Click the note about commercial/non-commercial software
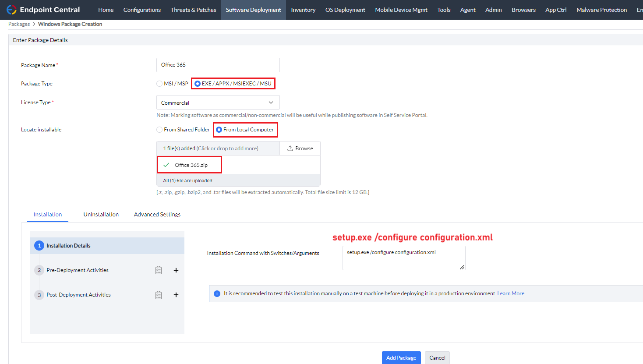Viewport: 643px width, 364px height. (292, 115)
